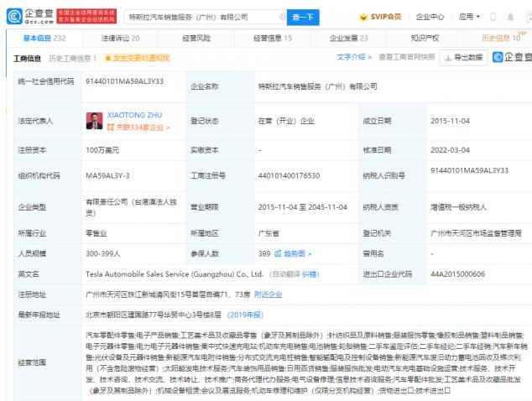Switch to the 企业发展 23 tab

(349, 39)
